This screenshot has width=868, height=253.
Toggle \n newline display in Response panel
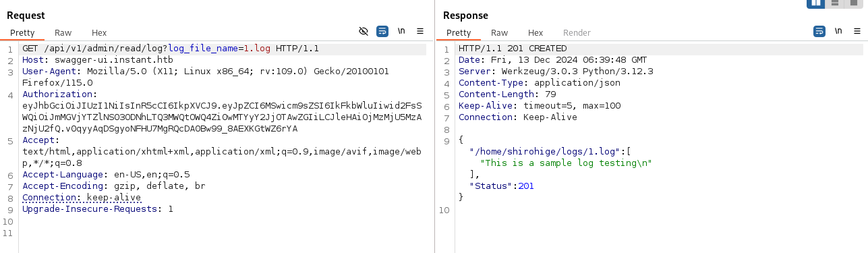coord(838,31)
